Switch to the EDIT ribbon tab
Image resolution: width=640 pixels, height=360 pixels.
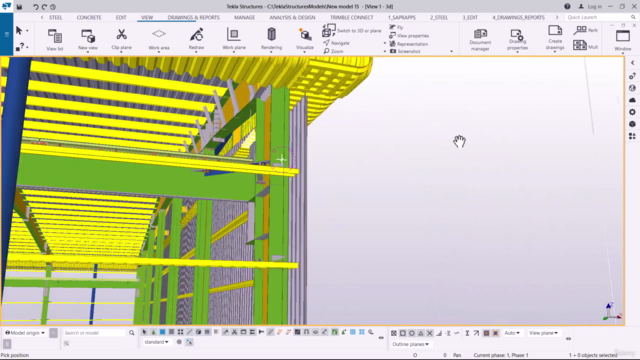(121, 18)
